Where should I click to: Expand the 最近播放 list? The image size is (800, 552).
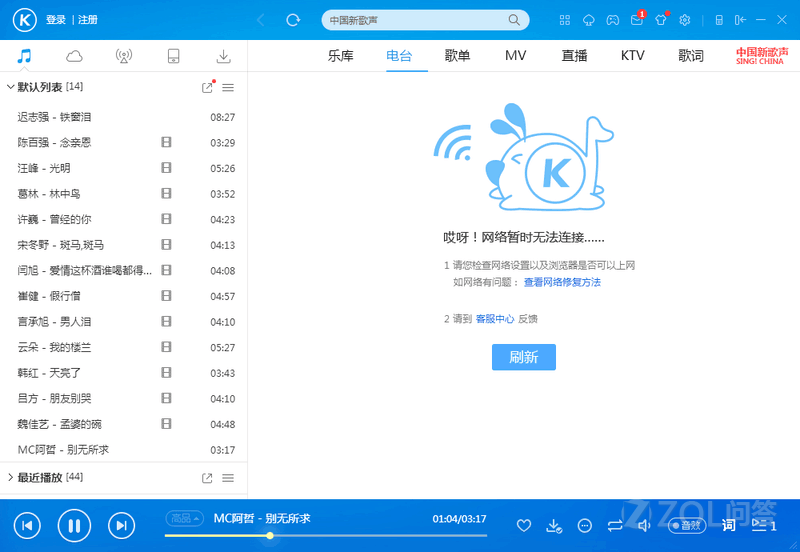click(10, 478)
